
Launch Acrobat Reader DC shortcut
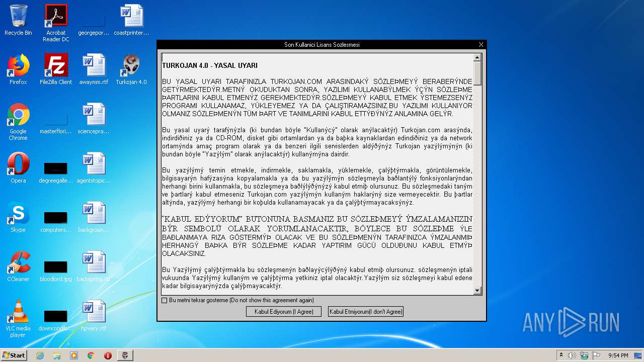56,23
